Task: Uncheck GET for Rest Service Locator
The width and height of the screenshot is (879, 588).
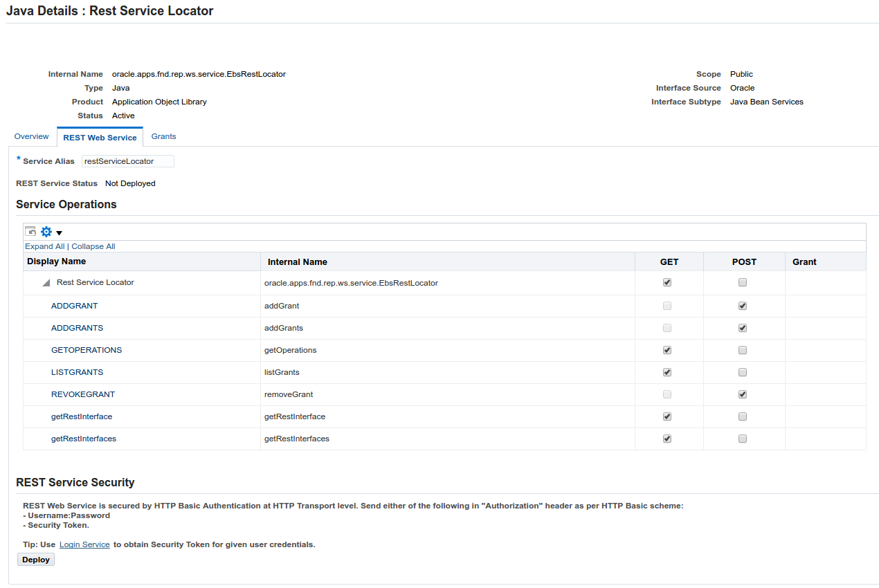Action: tap(667, 282)
